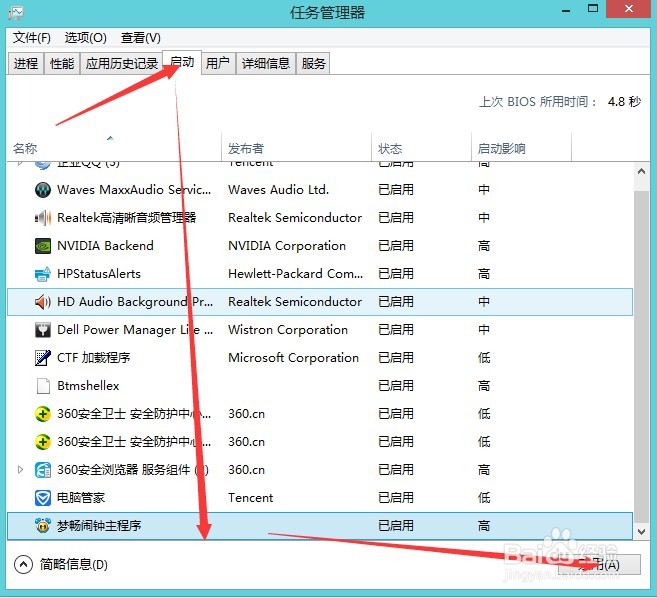
Task: Collapse to brief info with the 简略信息 arrow
Action: [x=23, y=564]
